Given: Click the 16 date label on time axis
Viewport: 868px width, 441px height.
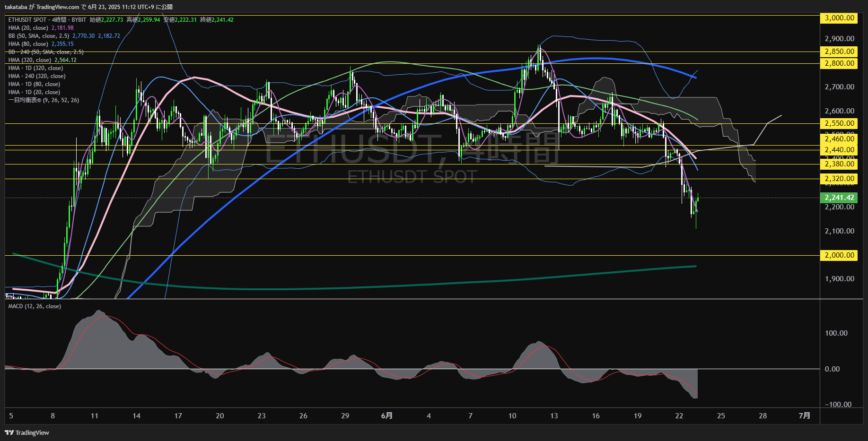Looking at the screenshot, I should (596, 416).
